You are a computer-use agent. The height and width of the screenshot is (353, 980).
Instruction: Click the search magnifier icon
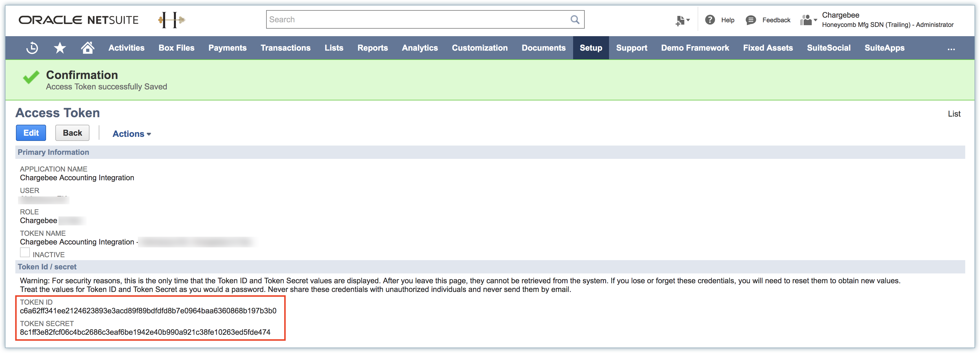575,19
